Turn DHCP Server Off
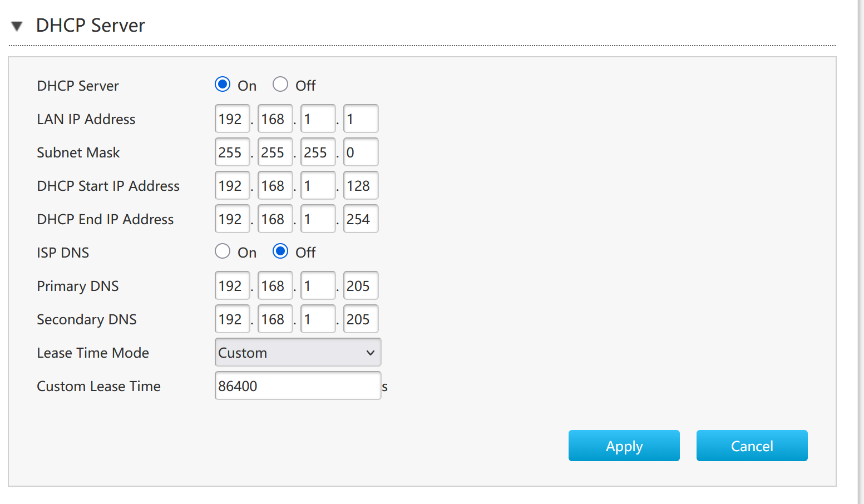Image resolution: width=864 pixels, height=504 pixels. pyautogui.click(x=280, y=85)
